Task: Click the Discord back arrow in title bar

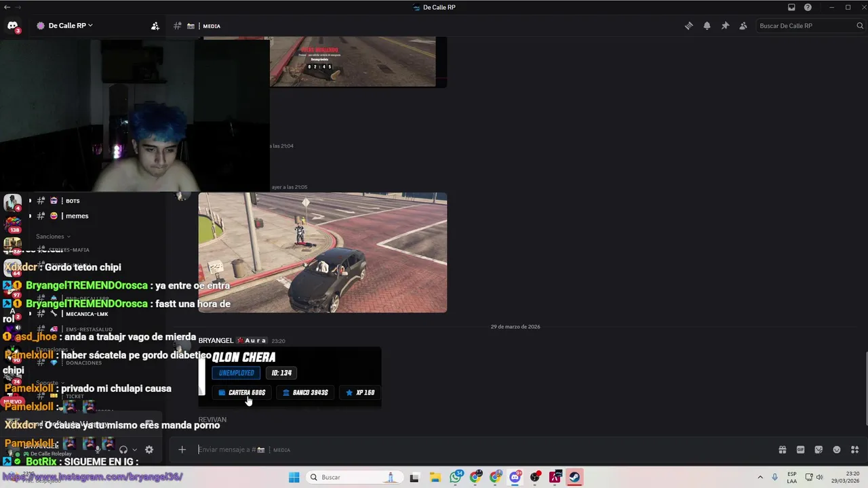Action: click(6, 7)
